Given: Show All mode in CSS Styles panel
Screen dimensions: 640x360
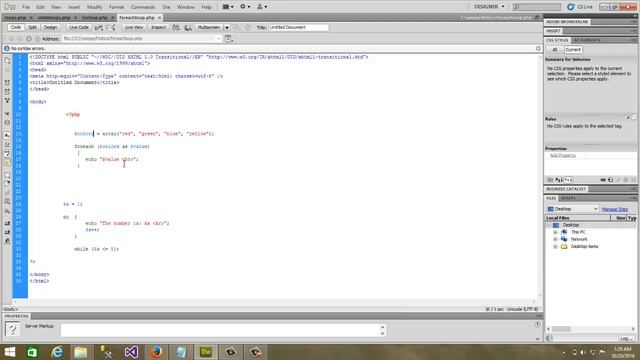Looking at the screenshot, I should point(555,50).
